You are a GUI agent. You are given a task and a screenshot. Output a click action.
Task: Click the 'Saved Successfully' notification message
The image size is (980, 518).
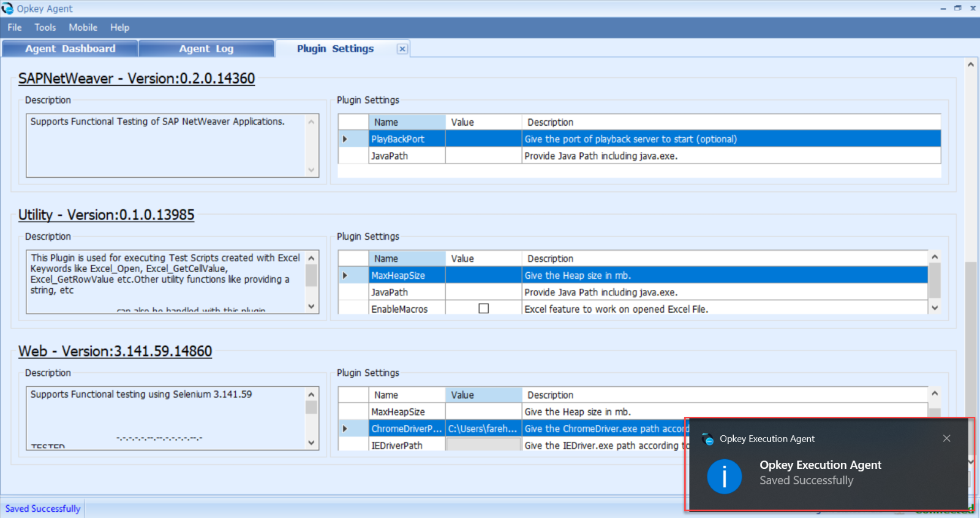point(807,481)
